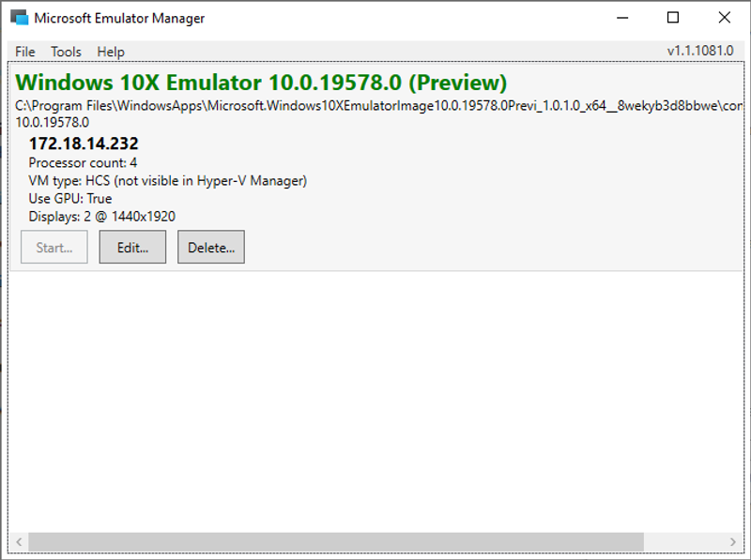Click the disabled Start... button
Viewport: 751px width, 560px height.
point(54,247)
